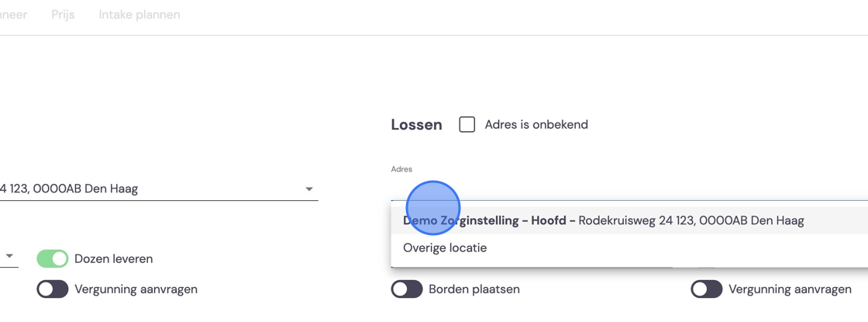Click the selected '4 123, 0000AB Den Haag' address text

point(69,189)
